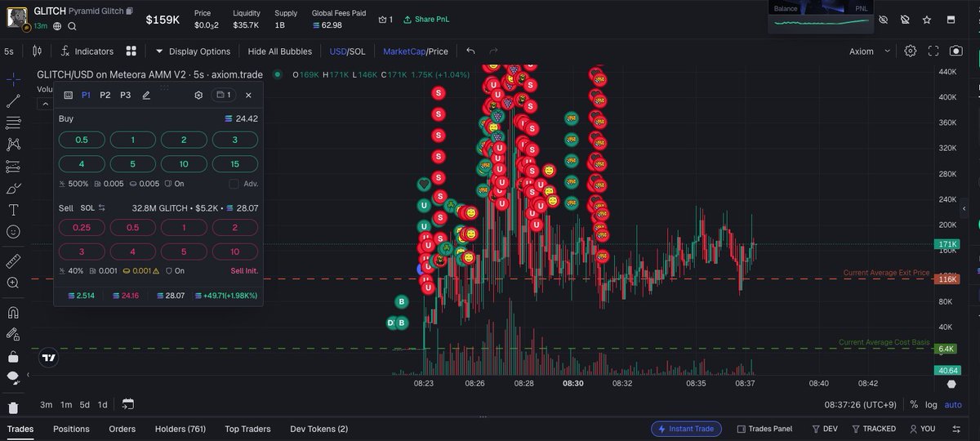Viewport: 980px width, 441px height.
Task: Add GLITCH to favorites star
Action: point(927,19)
